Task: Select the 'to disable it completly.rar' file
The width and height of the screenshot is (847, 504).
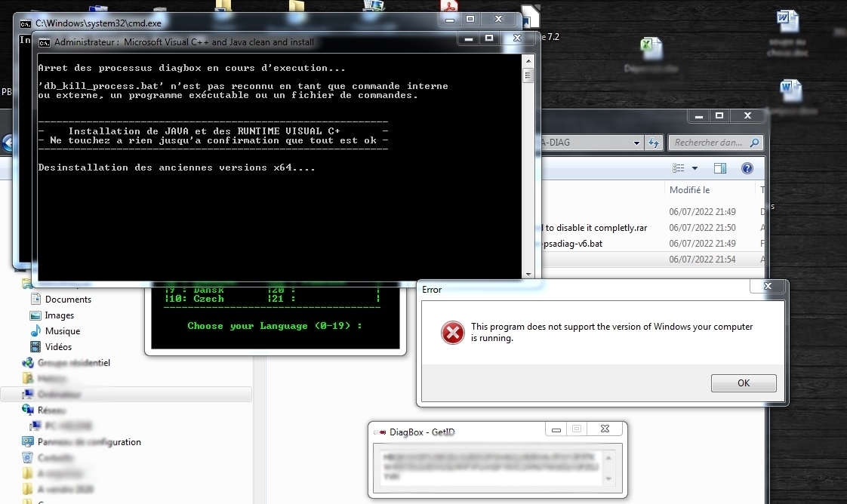Action: [596, 228]
